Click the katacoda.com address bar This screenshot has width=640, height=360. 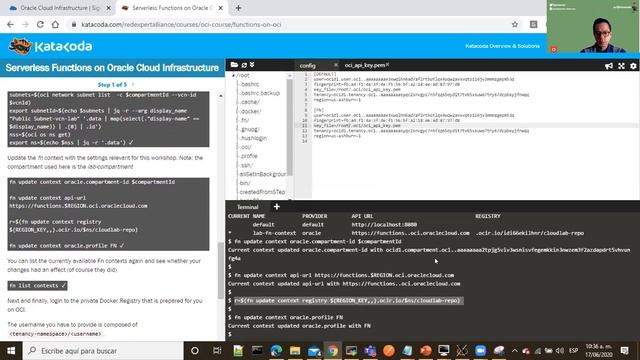coord(286,24)
